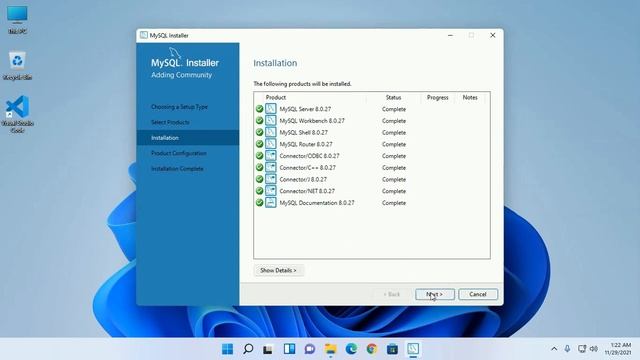Image resolution: width=640 pixels, height=360 pixels.
Task: Click the Connector/ODBC 8.0.27 product icon
Action: (x=271, y=156)
